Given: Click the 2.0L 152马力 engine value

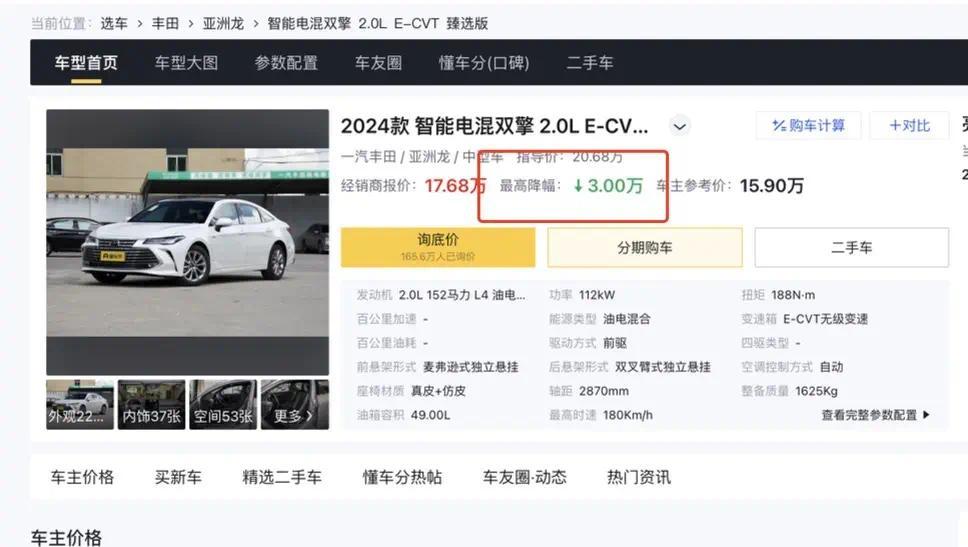Looking at the screenshot, I should [462, 295].
